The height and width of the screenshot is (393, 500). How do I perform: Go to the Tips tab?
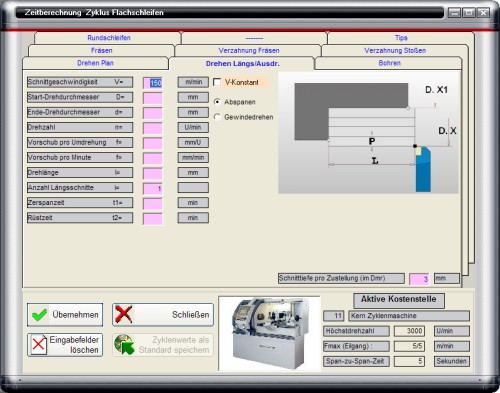pyautogui.click(x=401, y=38)
